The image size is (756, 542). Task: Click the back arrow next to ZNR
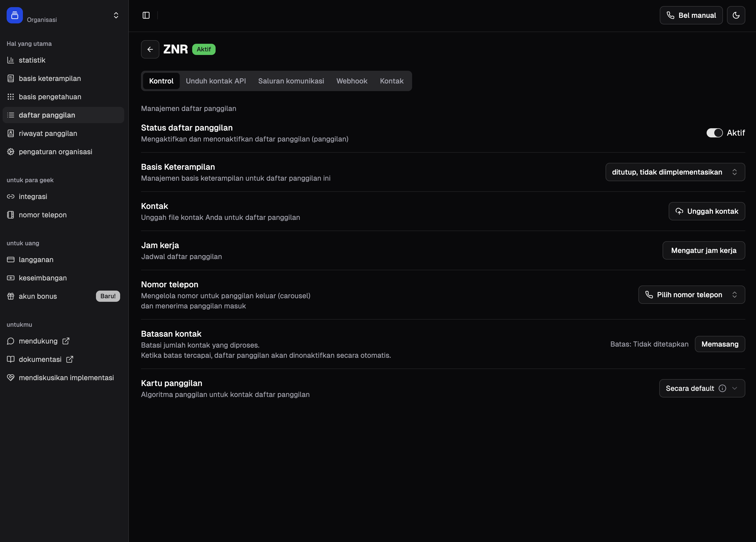[x=150, y=49]
